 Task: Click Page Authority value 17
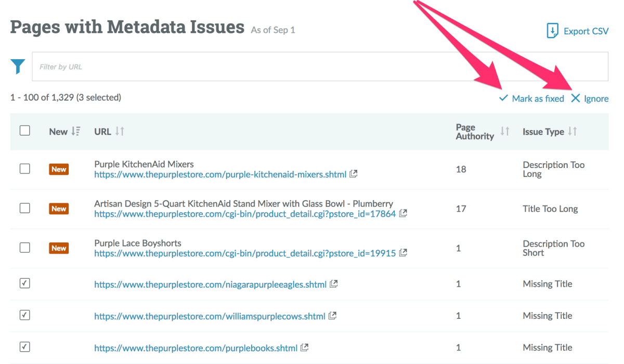(x=461, y=209)
